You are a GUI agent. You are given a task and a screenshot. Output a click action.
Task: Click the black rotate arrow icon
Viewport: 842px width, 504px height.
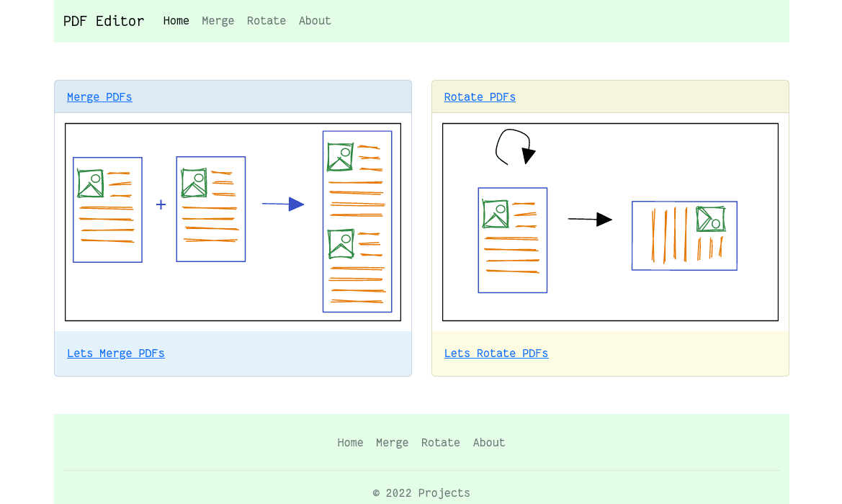pyautogui.click(x=590, y=219)
